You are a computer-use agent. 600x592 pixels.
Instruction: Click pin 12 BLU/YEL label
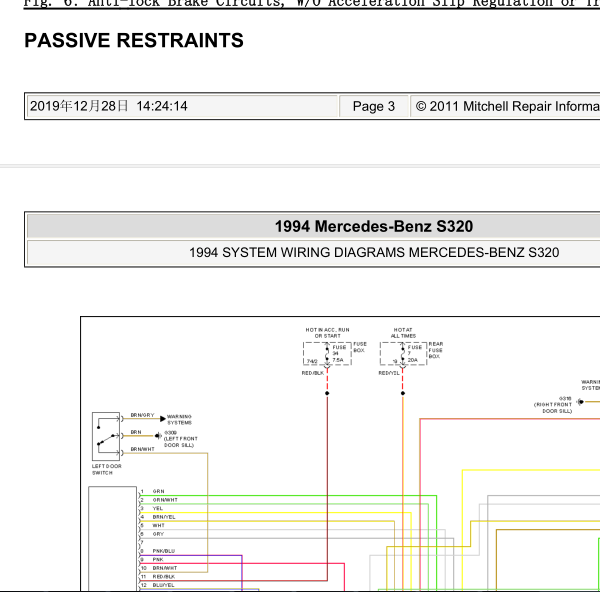coord(163,585)
